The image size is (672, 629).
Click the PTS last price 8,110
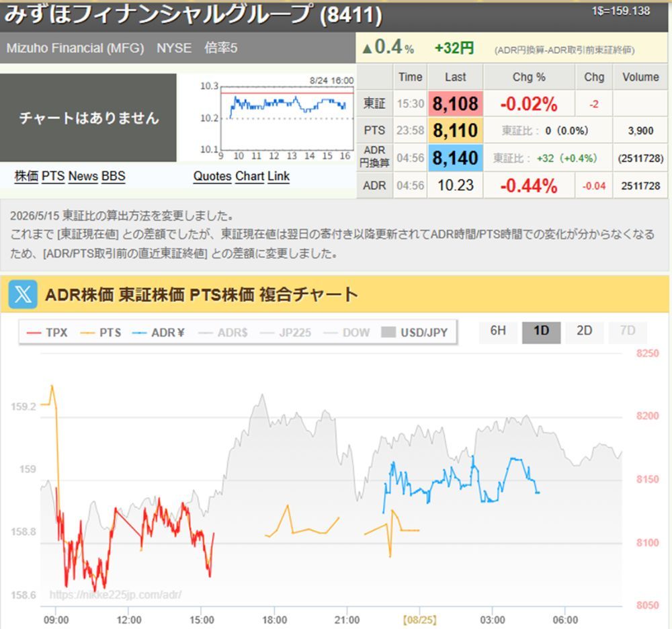pyautogui.click(x=455, y=130)
